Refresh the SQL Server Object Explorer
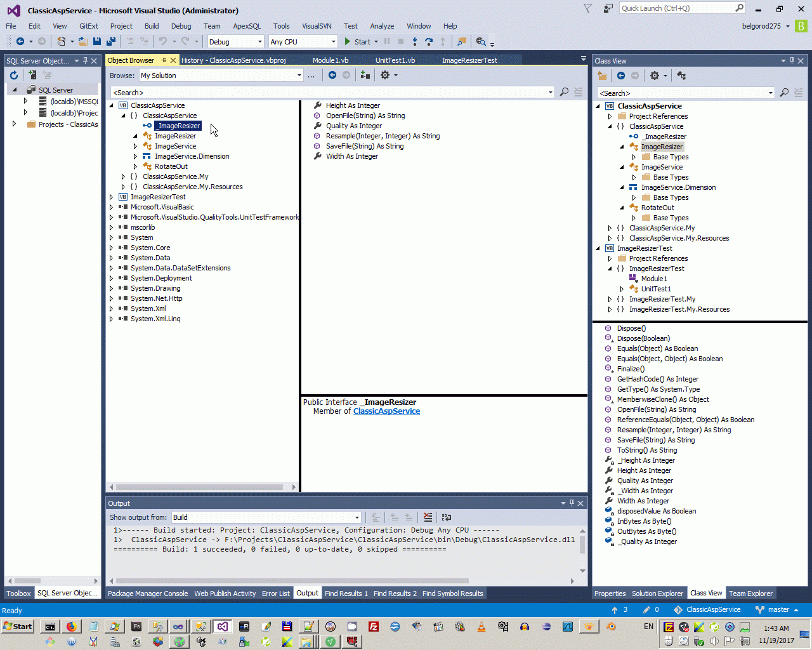Viewport: 812px width, 650px height. click(x=14, y=75)
